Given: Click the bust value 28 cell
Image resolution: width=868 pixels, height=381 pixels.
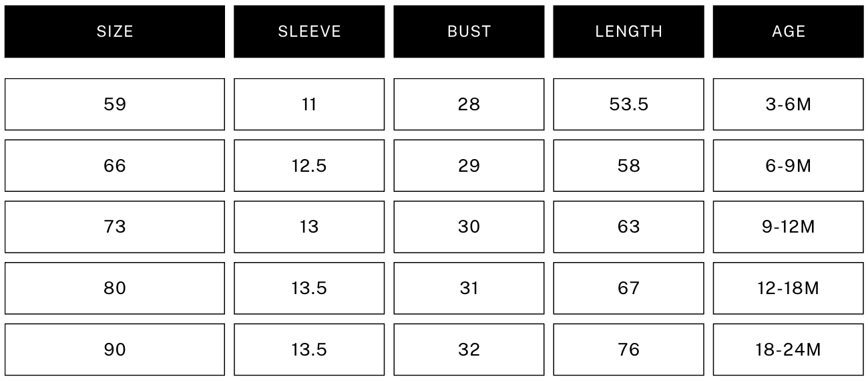Looking at the screenshot, I should coord(469,104).
